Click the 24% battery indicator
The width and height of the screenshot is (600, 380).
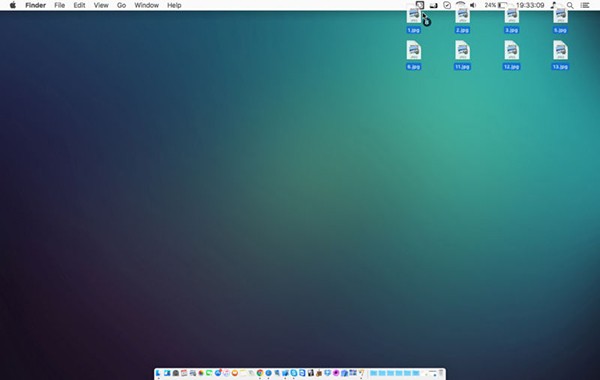tap(496, 5)
